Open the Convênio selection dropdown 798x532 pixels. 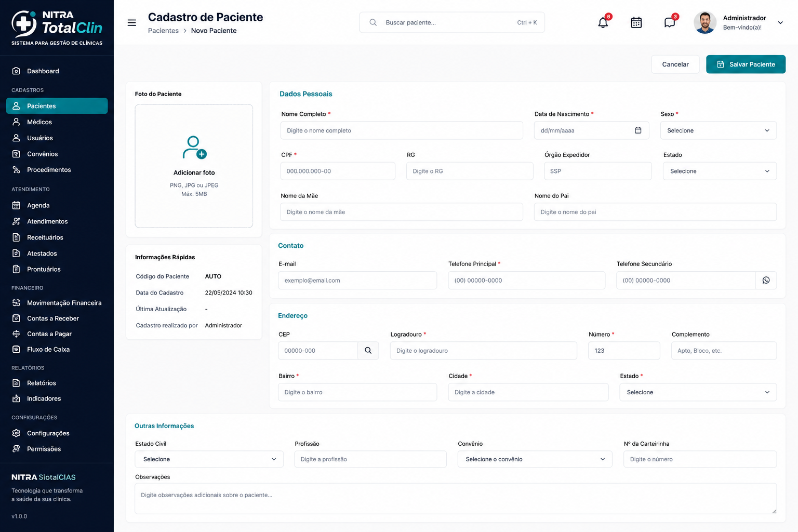(535, 459)
